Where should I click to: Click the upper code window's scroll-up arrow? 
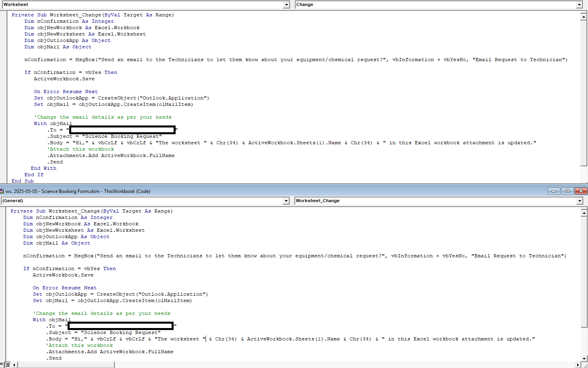coord(584,17)
